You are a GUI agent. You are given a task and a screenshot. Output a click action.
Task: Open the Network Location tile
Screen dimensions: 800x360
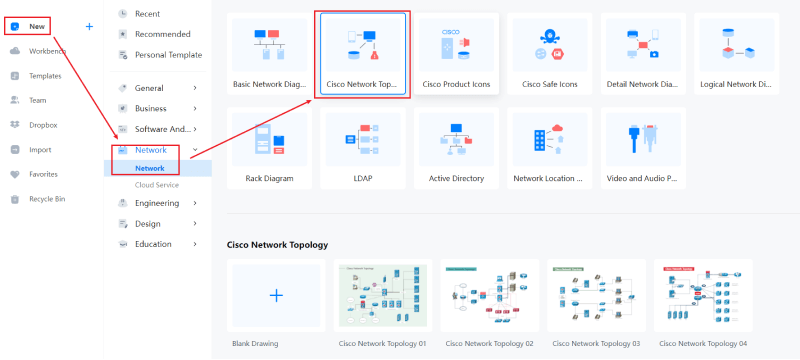[550, 148]
